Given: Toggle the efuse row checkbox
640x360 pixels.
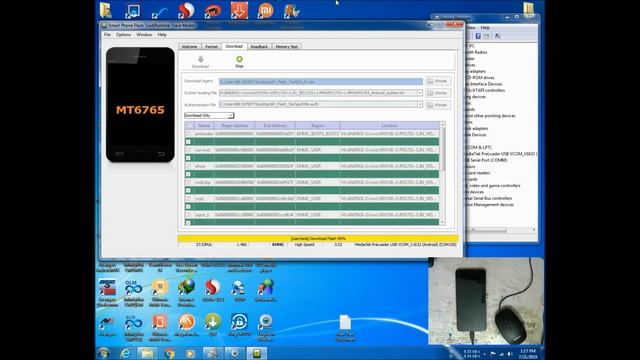Looking at the screenshot, I should pos(189,166).
